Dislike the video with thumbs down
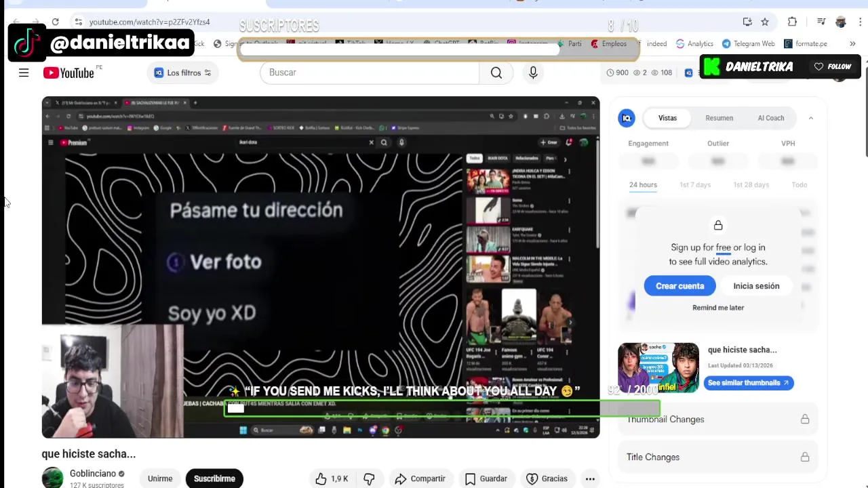Image resolution: width=868 pixels, height=488 pixels. coord(369,479)
